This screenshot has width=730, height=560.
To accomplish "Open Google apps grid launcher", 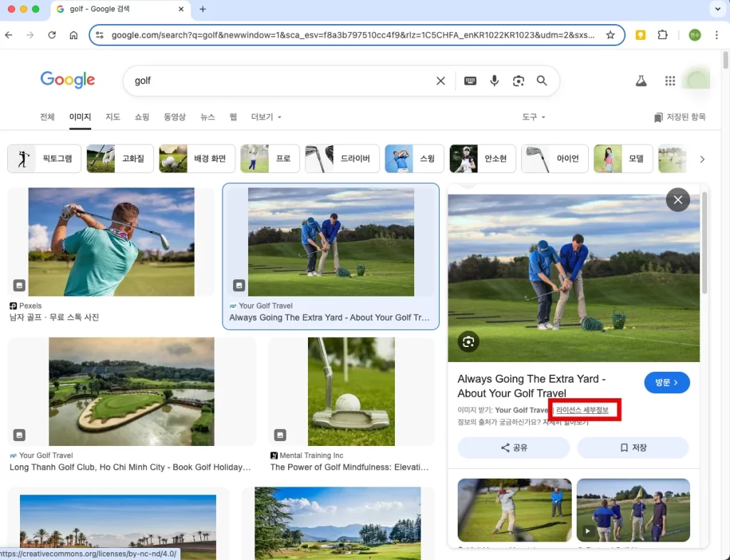I will click(x=669, y=81).
